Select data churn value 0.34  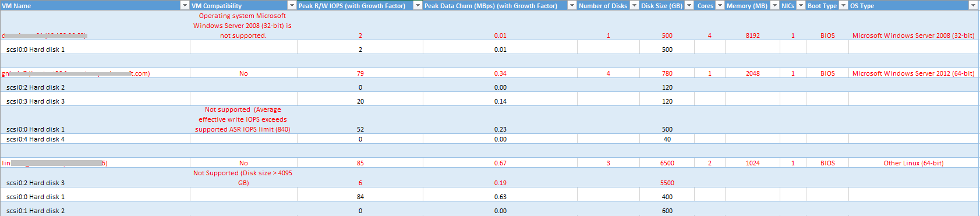coord(500,73)
